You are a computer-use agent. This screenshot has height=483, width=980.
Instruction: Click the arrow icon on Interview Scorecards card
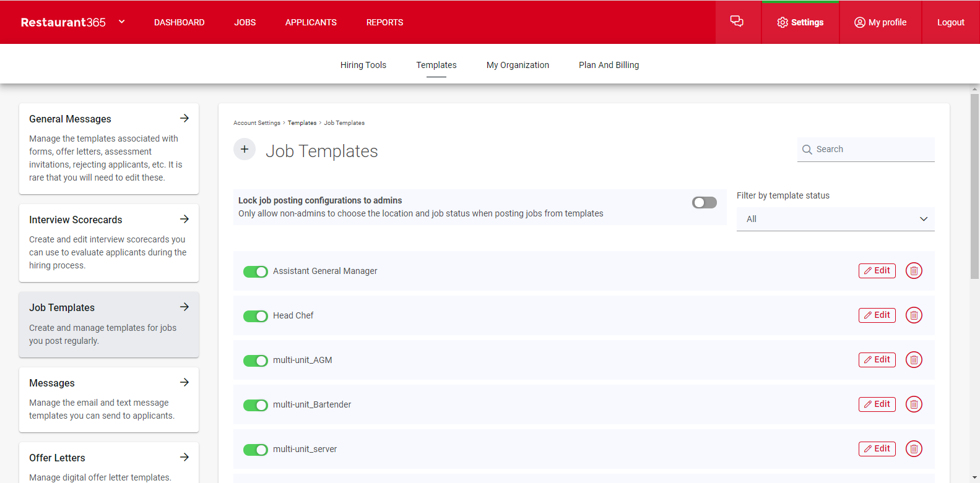pyautogui.click(x=184, y=219)
